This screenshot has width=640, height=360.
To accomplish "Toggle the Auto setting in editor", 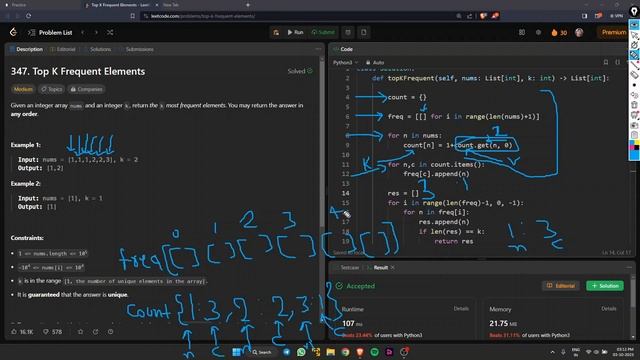I will pyautogui.click(x=375, y=62).
